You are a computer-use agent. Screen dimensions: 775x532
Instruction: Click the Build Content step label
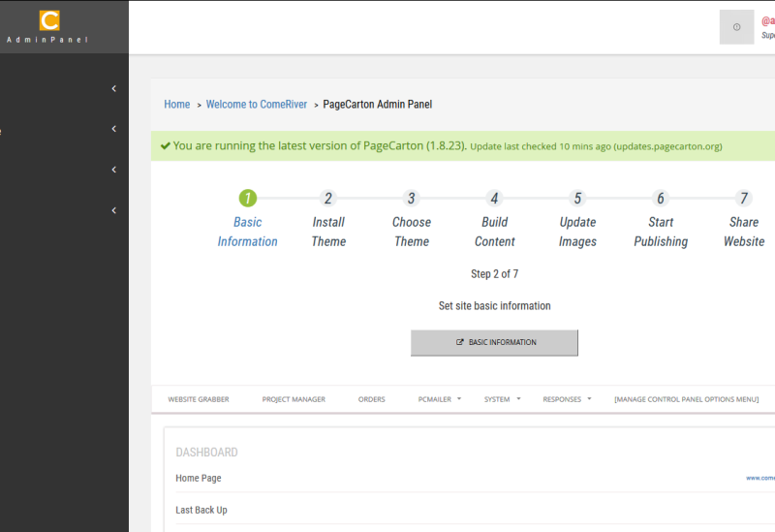pyautogui.click(x=495, y=232)
